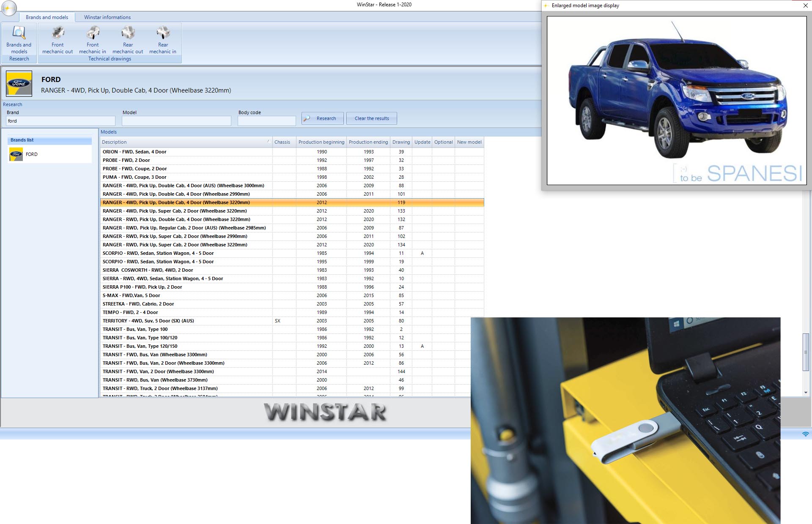Select PROBE - FWD, 2 Door row
Viewport: 812px width, 524px height.
pyautogui.click(x=292, y=160)
